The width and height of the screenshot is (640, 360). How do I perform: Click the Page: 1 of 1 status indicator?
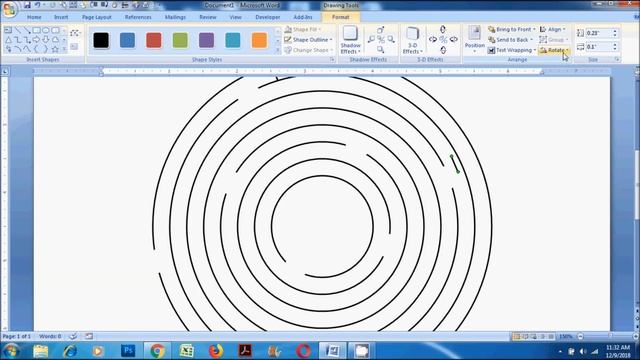click(17, 336)
